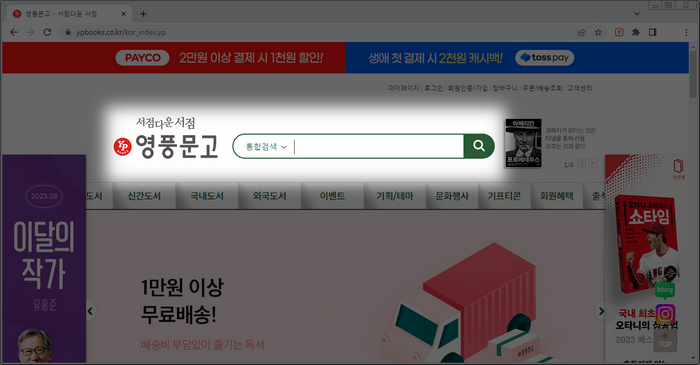700x365 pixels.
Task: Open the 기프티콘 menu
Action: [504, 196]
